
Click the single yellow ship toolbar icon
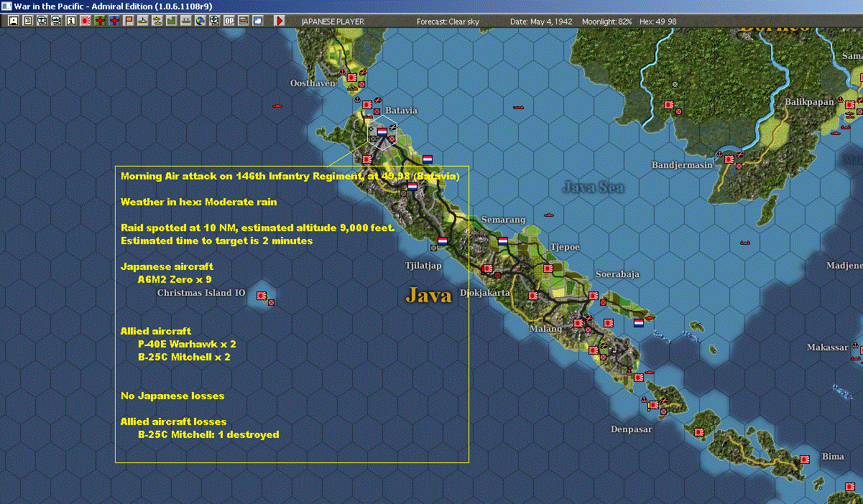click(142, 21)
